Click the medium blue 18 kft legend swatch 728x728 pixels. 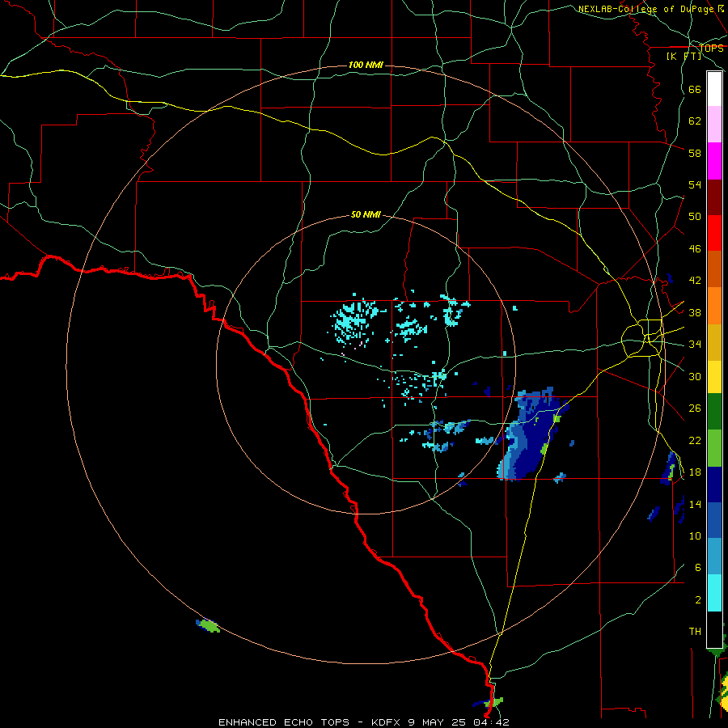pyautogui.click(x=714, y=520)
